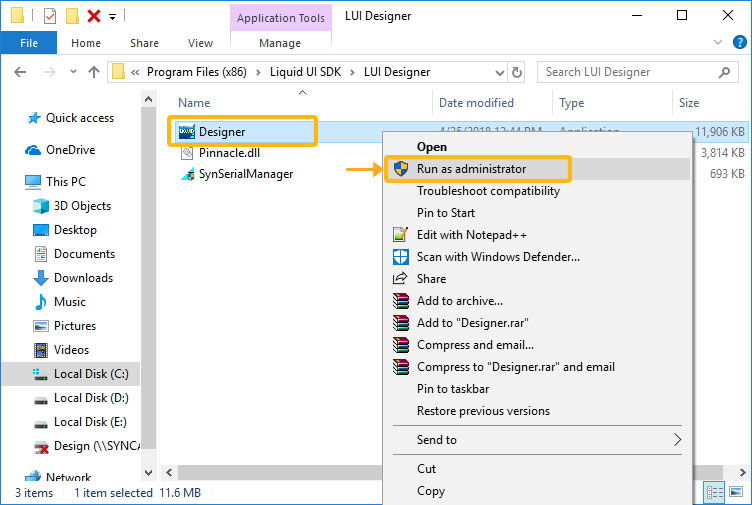Click the search magnifier icon
This screenshot has width=752, height=505.
tap(724, 72)
